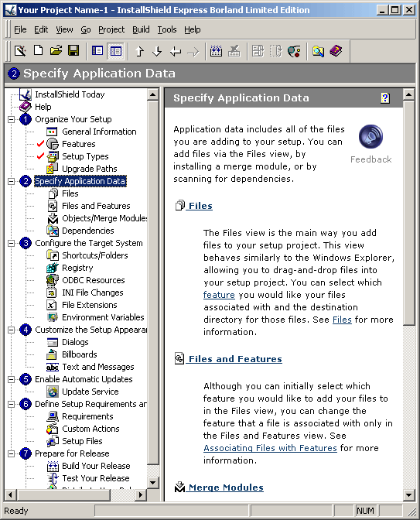Collapse the Configure the Target System node
Screen dimensions: 420x520
[12, 243]
